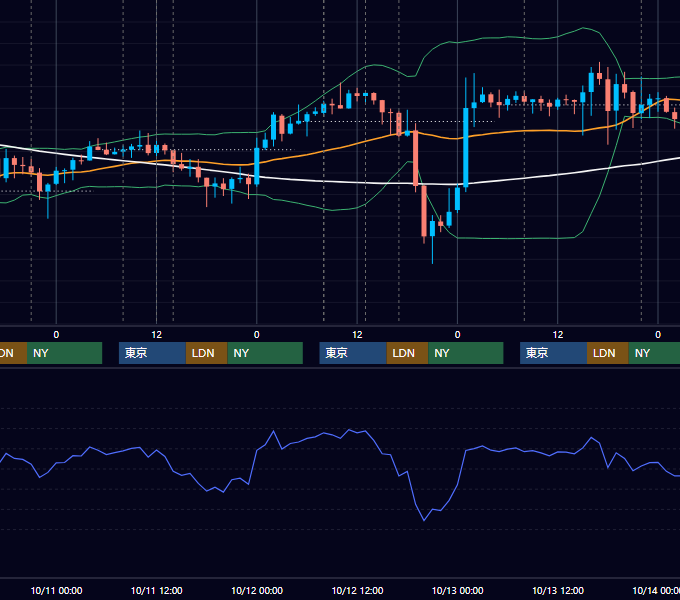The image size is (680, 600).
Task: Click the 10/13 12:00 date label
Action: tap(558, 590)
